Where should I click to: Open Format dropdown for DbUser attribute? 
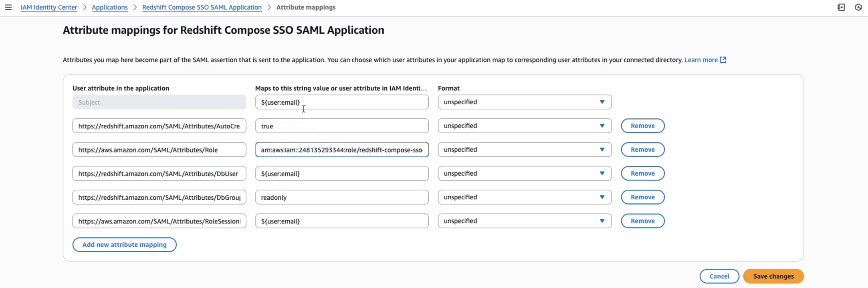[525, 173]
